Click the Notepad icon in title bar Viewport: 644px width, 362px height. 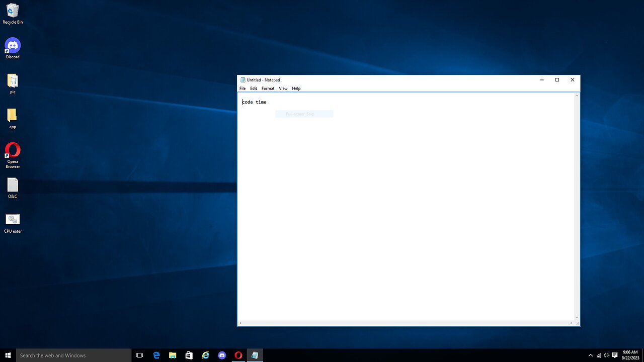pos(243,80)
